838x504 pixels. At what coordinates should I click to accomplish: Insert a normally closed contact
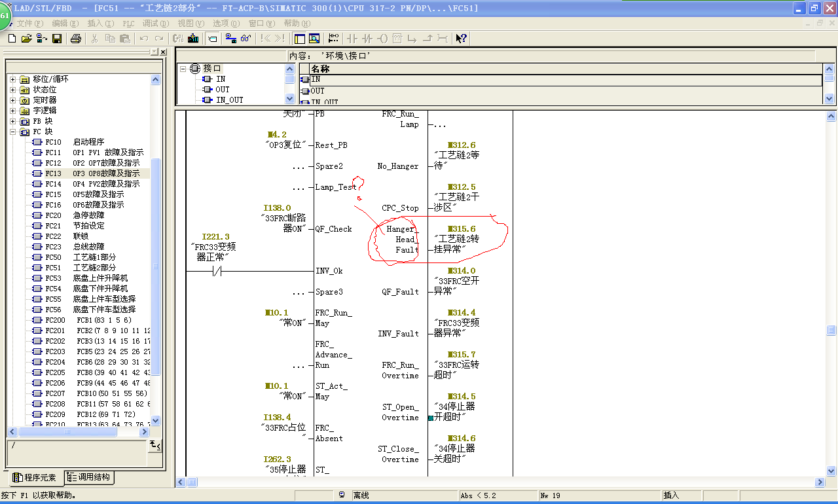[367, 39]
